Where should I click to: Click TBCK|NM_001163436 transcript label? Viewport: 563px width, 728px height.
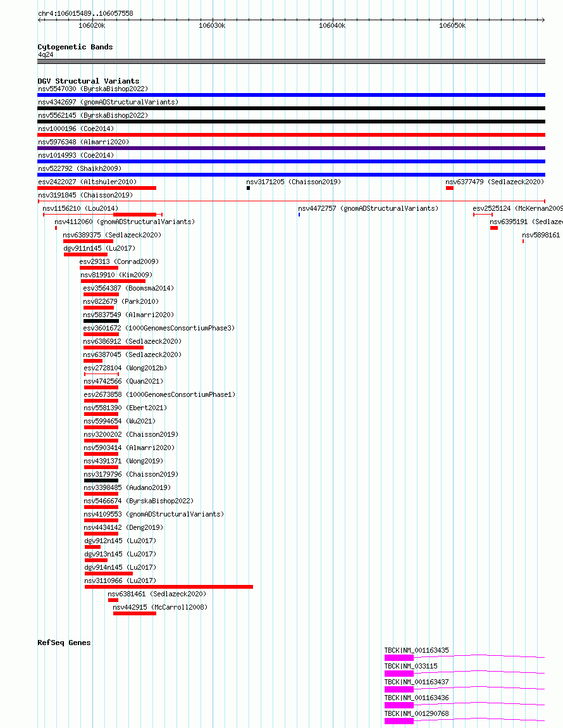coord(417,698)
